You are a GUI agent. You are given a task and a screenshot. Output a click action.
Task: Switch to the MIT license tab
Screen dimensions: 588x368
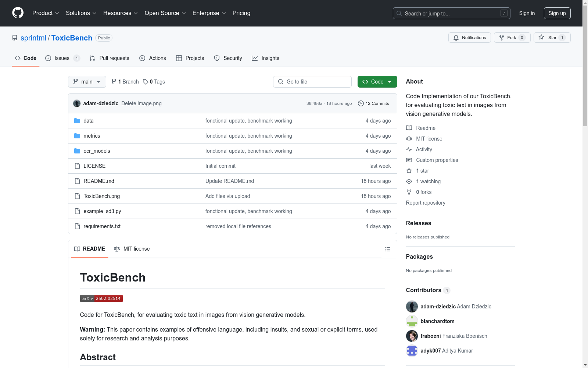click(x=132, y=249)
